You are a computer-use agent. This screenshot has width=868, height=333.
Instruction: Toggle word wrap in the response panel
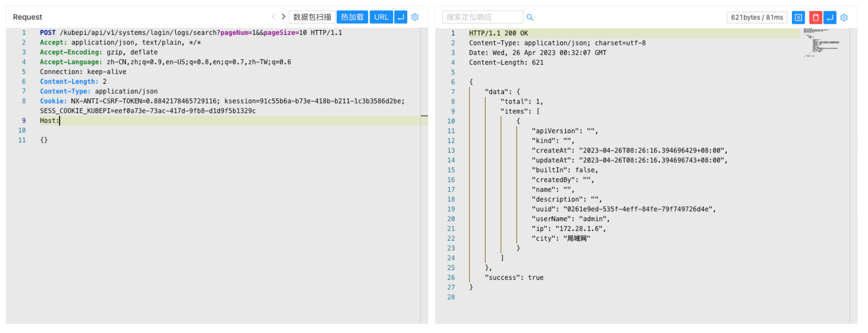[x=830, y=17]
